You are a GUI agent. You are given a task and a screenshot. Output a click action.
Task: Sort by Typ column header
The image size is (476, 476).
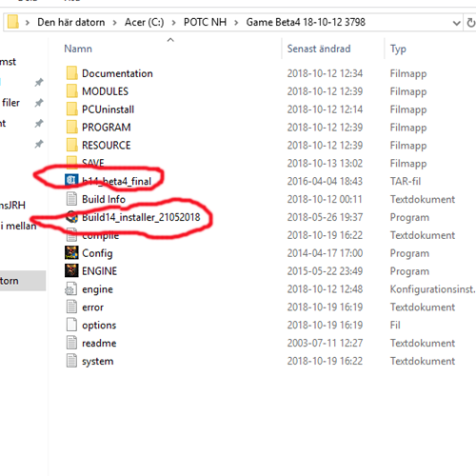point(398,50)
